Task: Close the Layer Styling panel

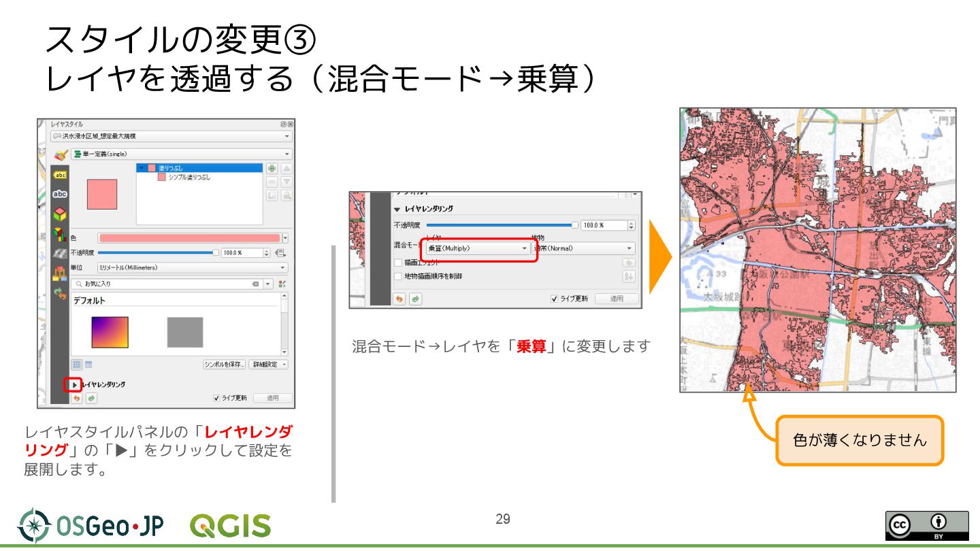Action: pyautogui.click(x=291, y=124)
